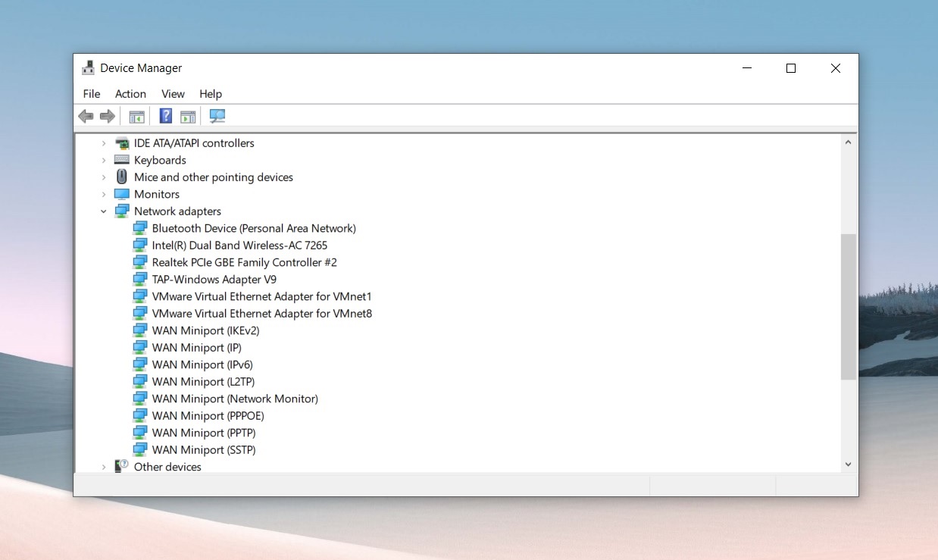The image size is (938, 560).
Task: Close the Device Manager window
Action: [835, 68]
